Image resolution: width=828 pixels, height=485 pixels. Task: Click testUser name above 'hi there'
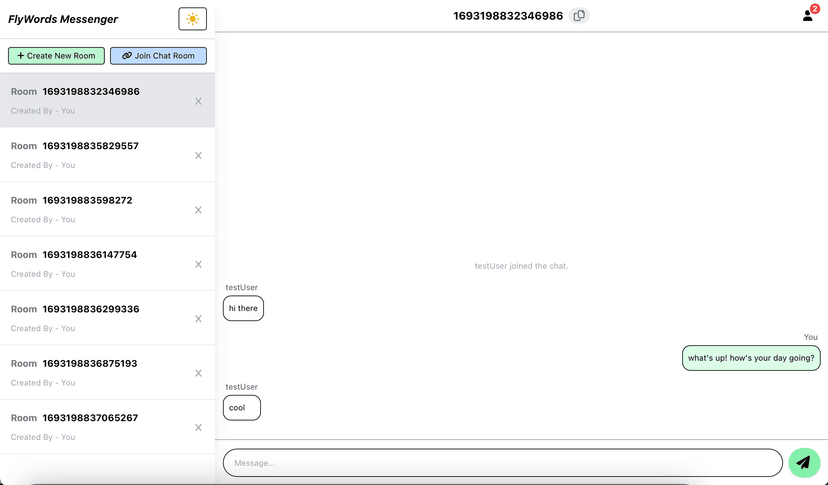241,287
